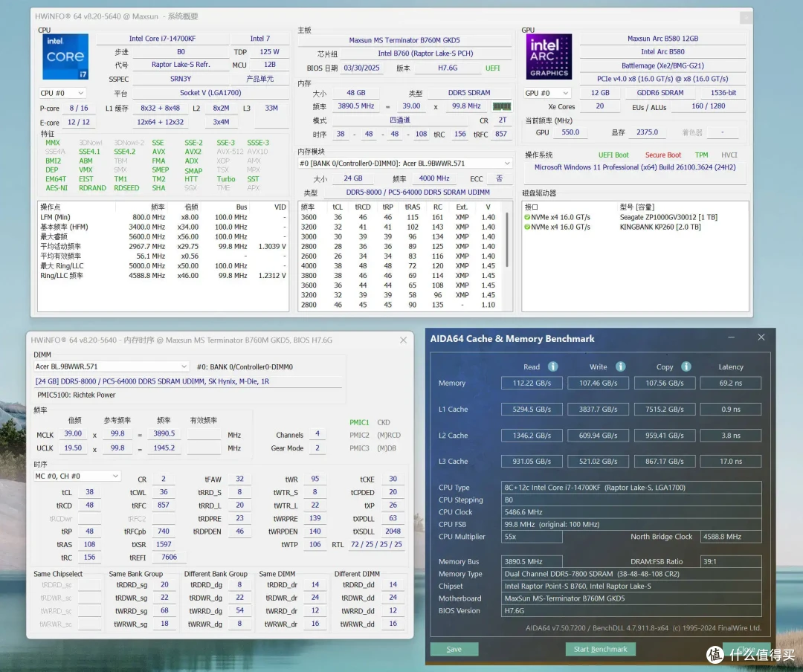Screen dimensions: 803x672
Task: Click the BIOS date 03/30/2025 field
Action: click(x=361, y=68)
